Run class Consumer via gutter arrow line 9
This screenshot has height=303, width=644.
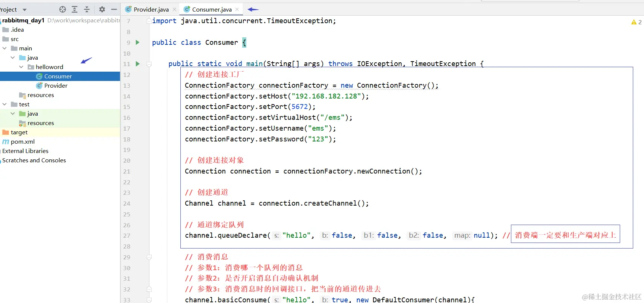pos(138,43)
